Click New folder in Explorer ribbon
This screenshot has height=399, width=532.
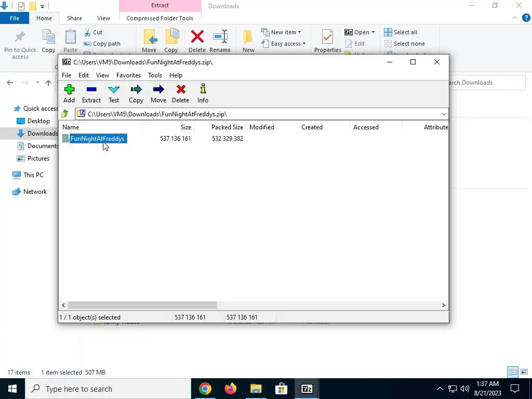pos(248,42)
